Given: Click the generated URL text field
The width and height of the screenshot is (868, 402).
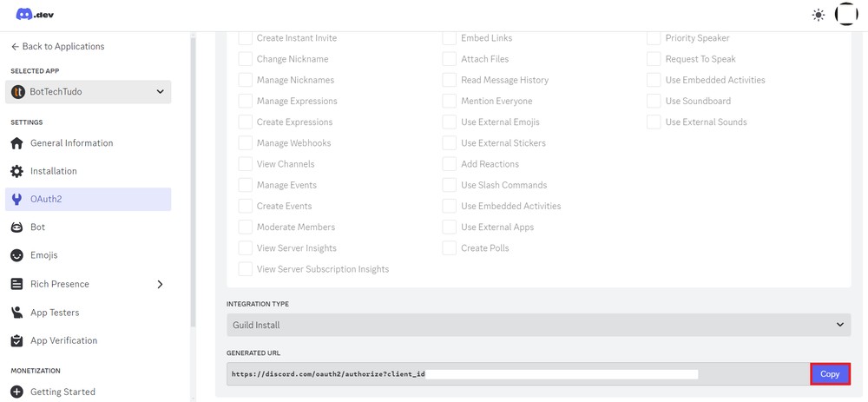Looking at the screenshot, I should [518, 374].
